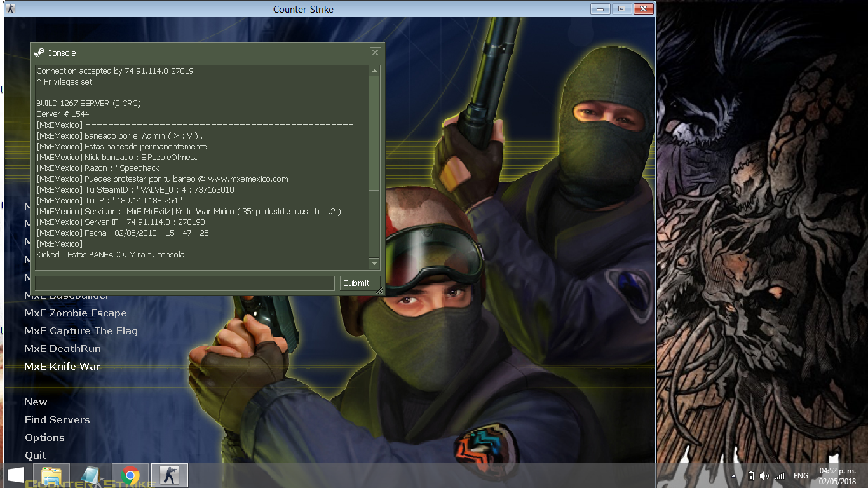Click the 'Servidor : [MxE MxEvilz] Knife War' line
This screenshot has height=488, width=868.
click(x=189, y=212)
